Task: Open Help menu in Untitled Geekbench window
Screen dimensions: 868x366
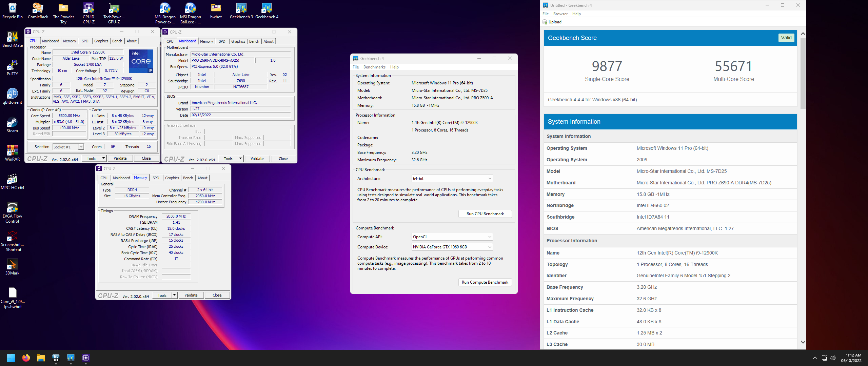Action: click(x=576, y=14)
